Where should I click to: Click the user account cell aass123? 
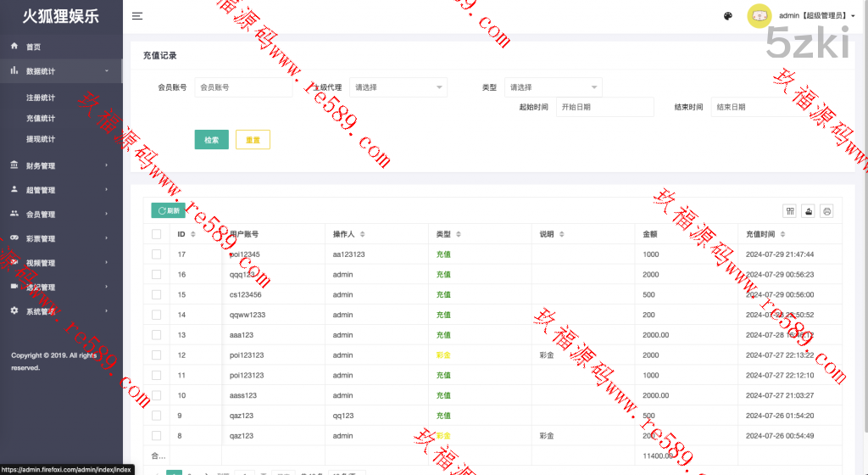click(243, 395)
